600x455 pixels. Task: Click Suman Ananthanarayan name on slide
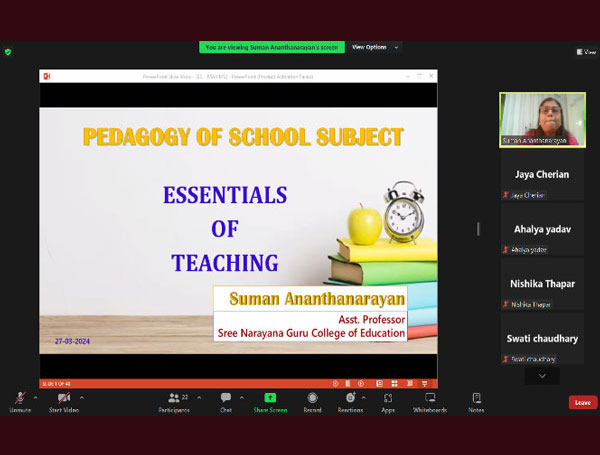coord(317,299)
